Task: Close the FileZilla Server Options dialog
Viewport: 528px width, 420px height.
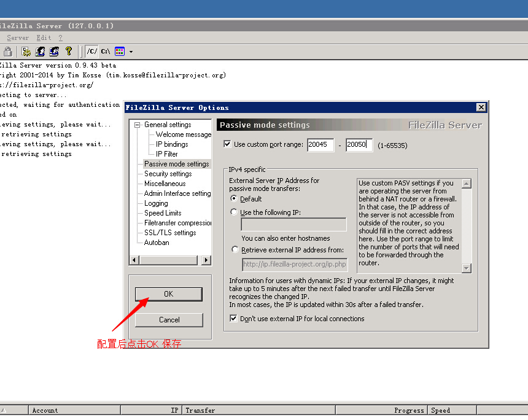Action: 481,107
